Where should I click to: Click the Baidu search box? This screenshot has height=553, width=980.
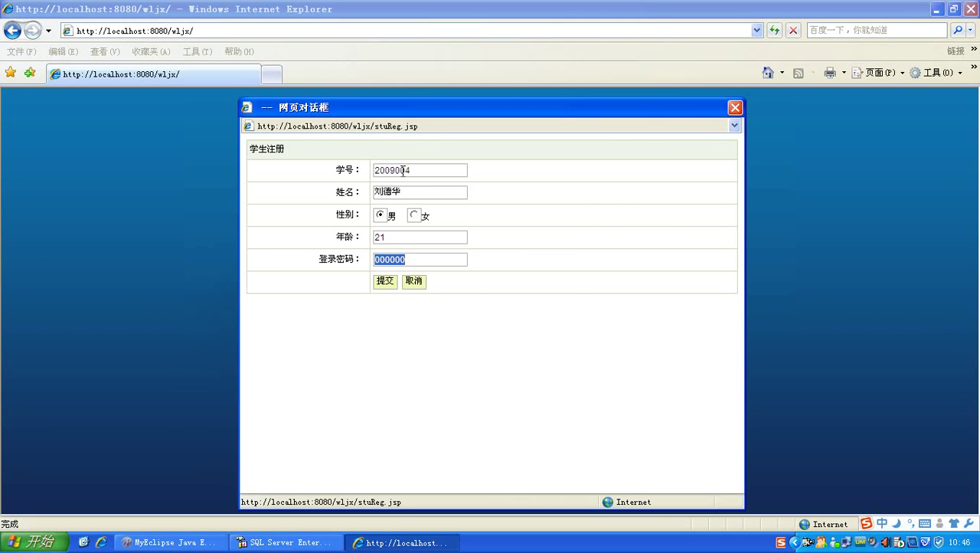877,31
